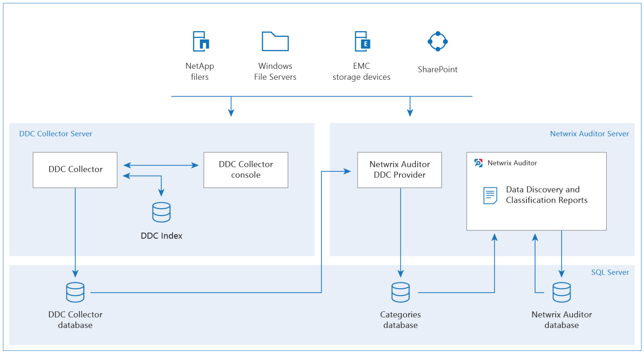Click 'Data Discovery and Classification Reports' text
Image resolution: width=644 pixels, height=353 pixels.
pyautogui.click(x=547, y=195)
